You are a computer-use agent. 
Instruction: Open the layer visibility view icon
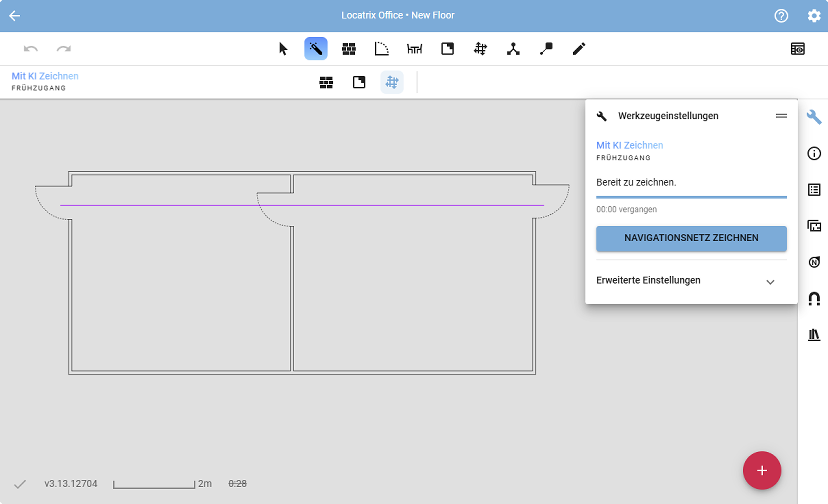click(797, 49)
